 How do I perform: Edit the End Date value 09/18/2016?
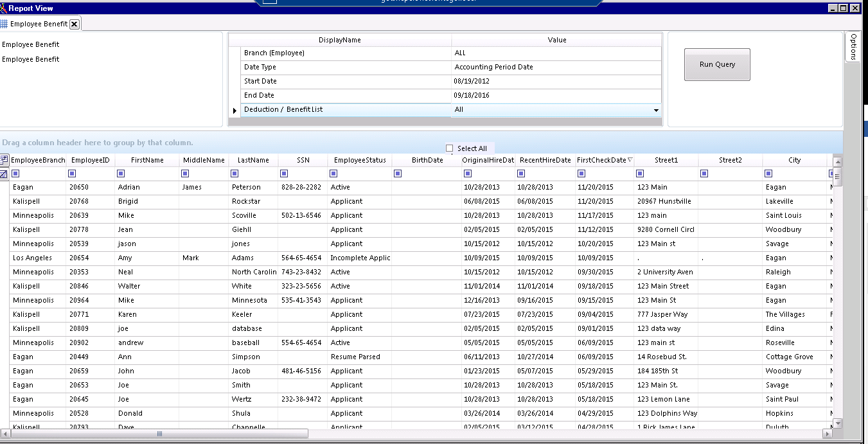point(556,95)
